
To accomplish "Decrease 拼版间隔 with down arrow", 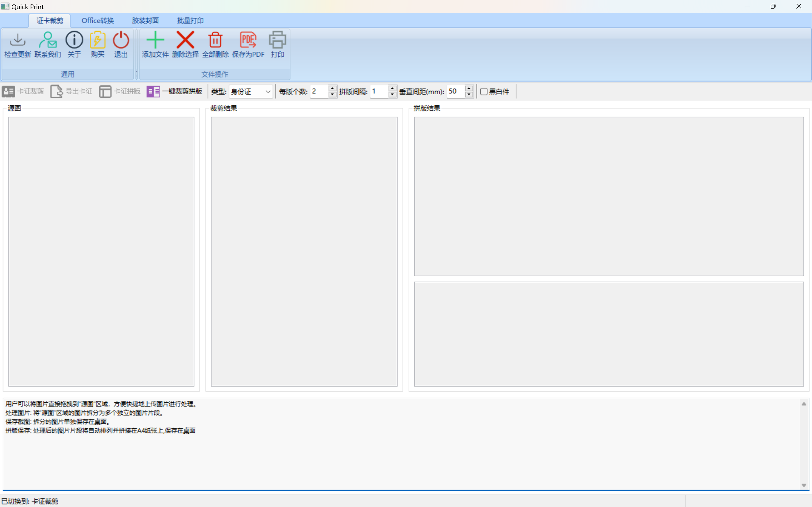I will 392,95.
